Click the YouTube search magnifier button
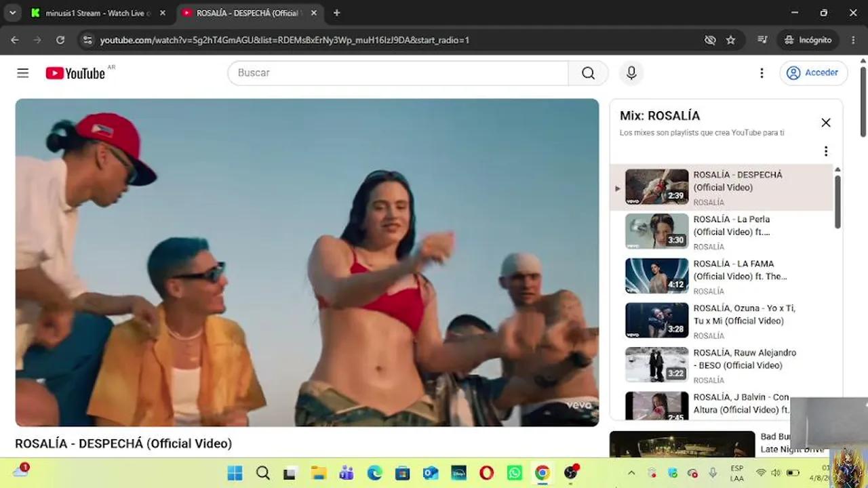The image size is (868, 488). pyautogui.click(x=588, y=73)
